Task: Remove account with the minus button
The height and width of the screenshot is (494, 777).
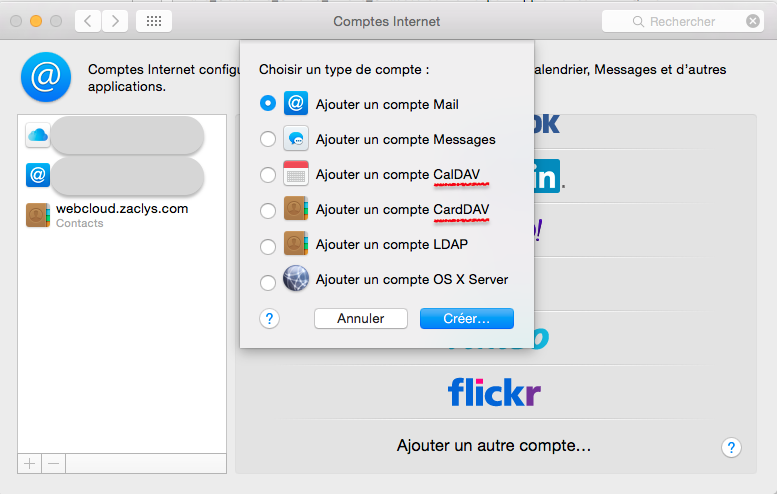Action: [x=54, y=463]
